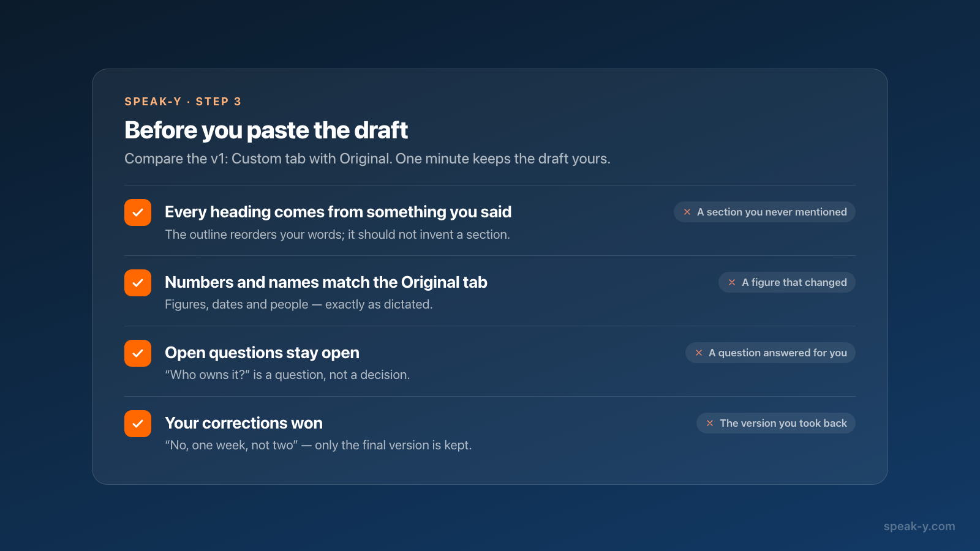Click the X icon in 'A section you never mentioned' chip

[687, 212]
